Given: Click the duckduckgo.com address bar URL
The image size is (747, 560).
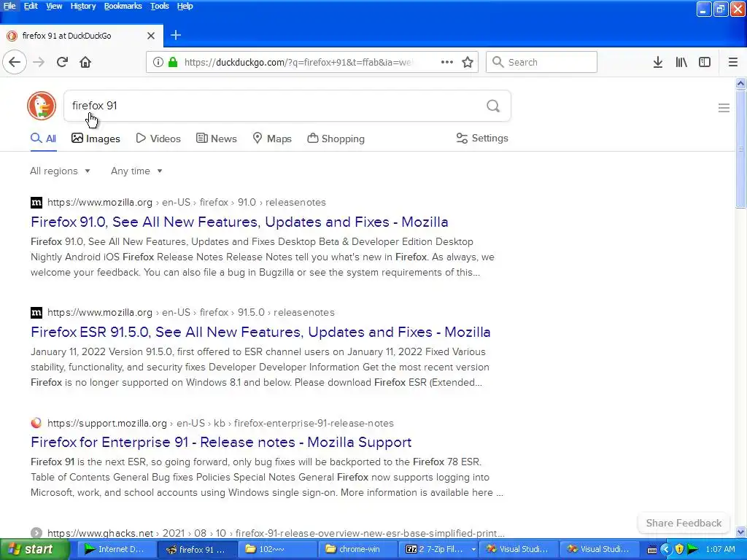Looking at the screenshot, I should coord(298,62).
